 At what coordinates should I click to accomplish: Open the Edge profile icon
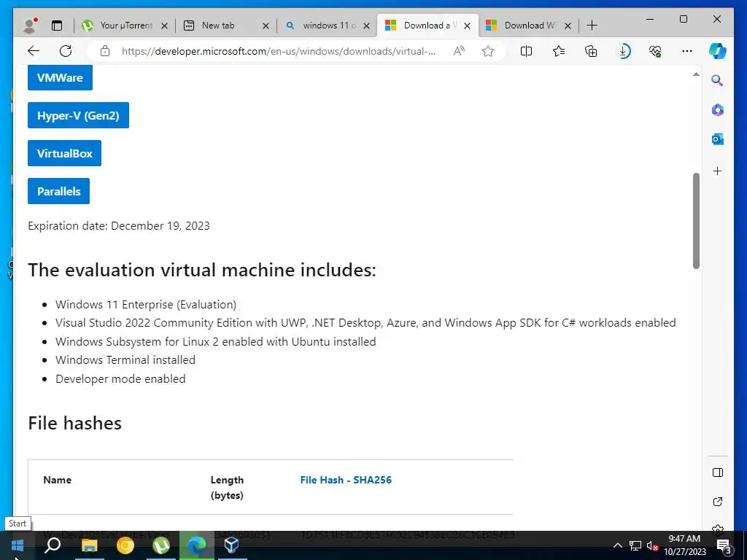coord(31,26)
